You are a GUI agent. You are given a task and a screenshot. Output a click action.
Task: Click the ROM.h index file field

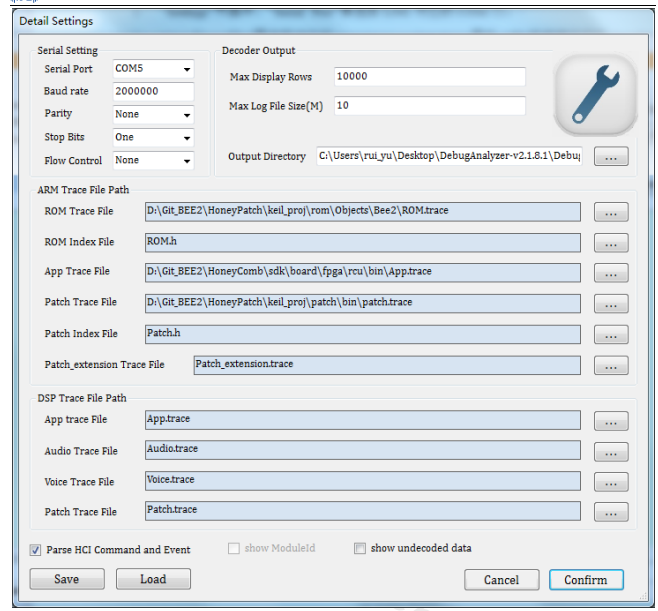point(363,243)
